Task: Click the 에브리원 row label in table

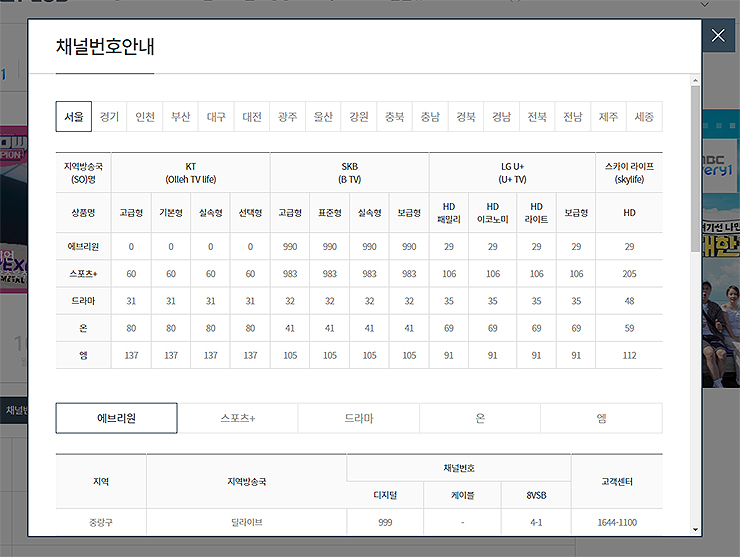Action: pos(84,246)
